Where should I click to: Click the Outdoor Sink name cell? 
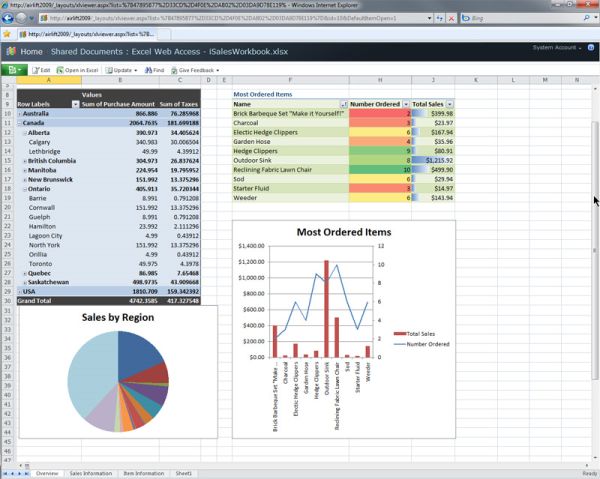click(x=290, y=161)
